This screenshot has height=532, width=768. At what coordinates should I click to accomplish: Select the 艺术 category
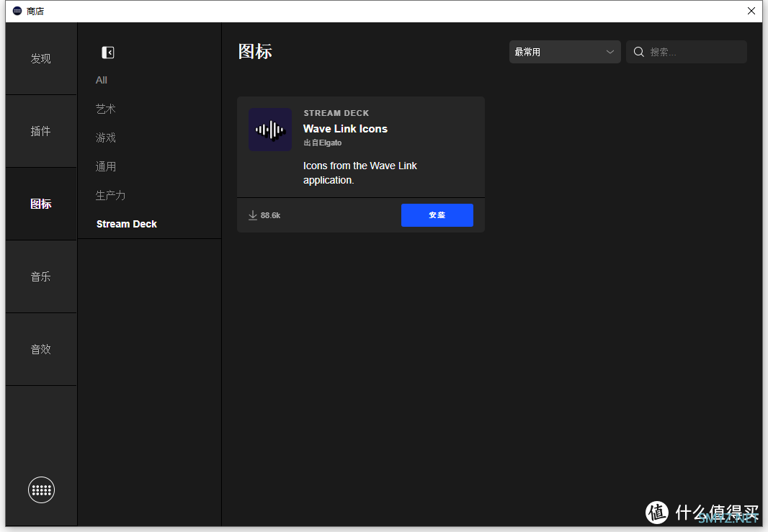106,109
